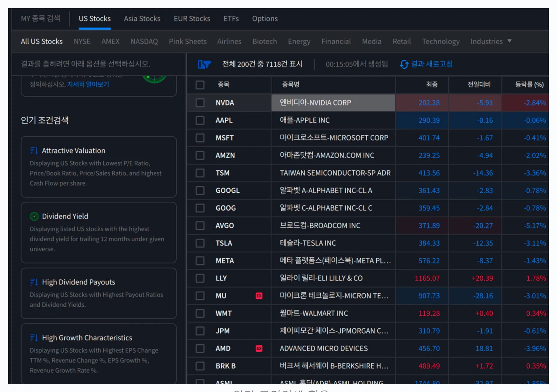Screen dimensions: 557x392
Task: Open the 자세히 알아보기 link
Action: tap(88, 84)
